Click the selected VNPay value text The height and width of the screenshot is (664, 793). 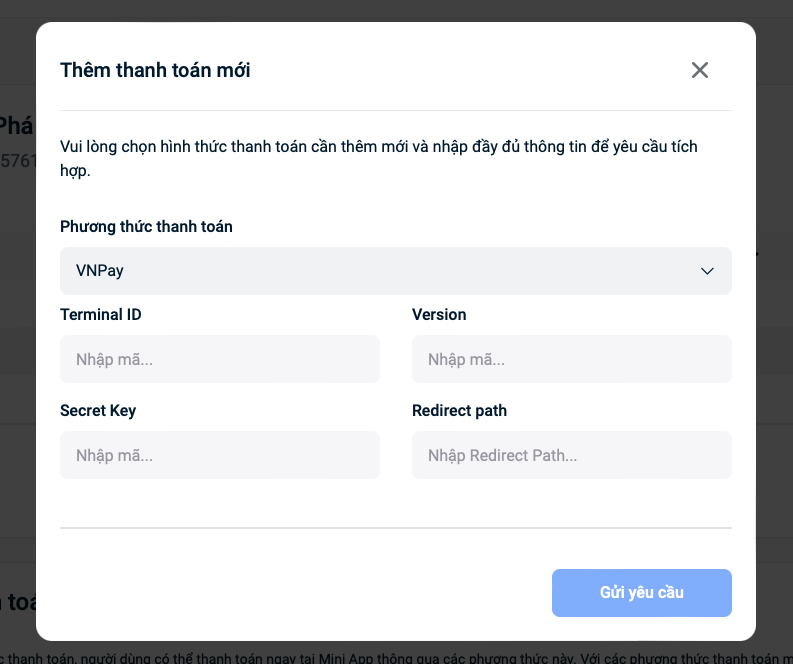pyautogui.click(x=100, y=271)
